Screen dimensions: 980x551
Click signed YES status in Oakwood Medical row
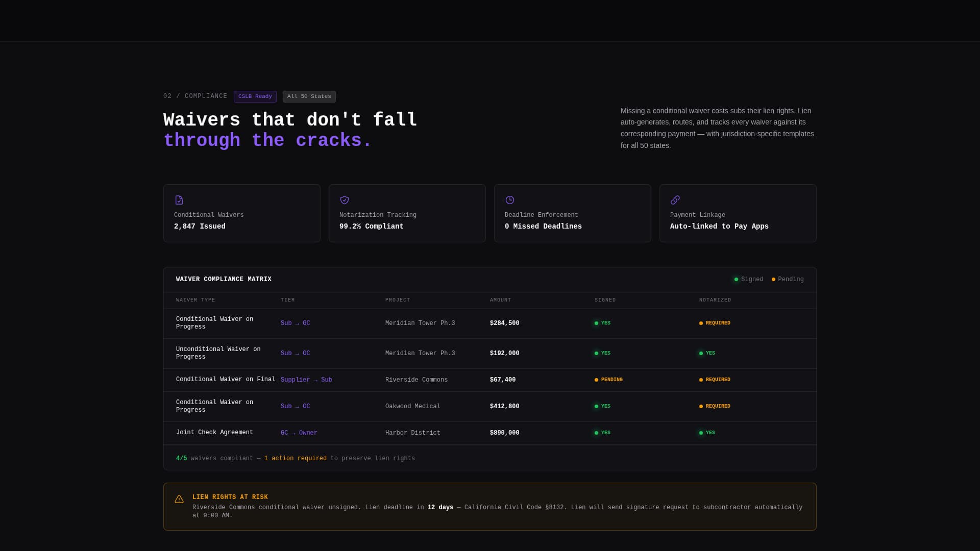tap(602, 407)
